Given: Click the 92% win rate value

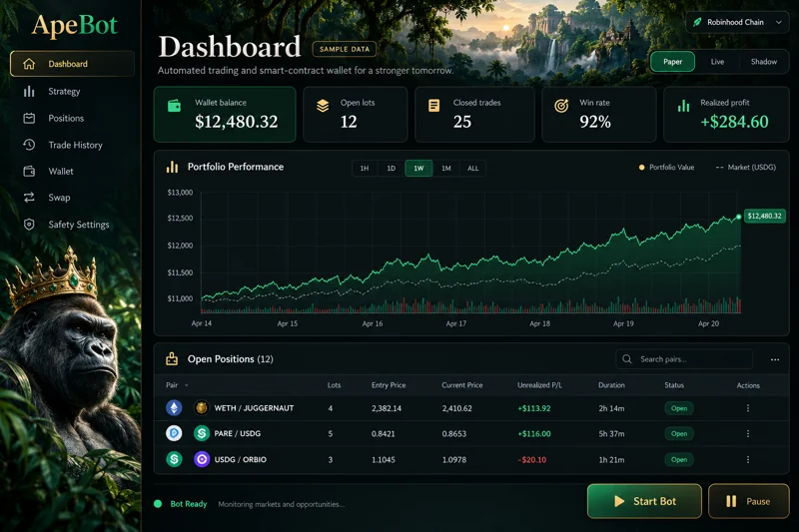Looking at the screenshot, I should [x=595, y=122].
